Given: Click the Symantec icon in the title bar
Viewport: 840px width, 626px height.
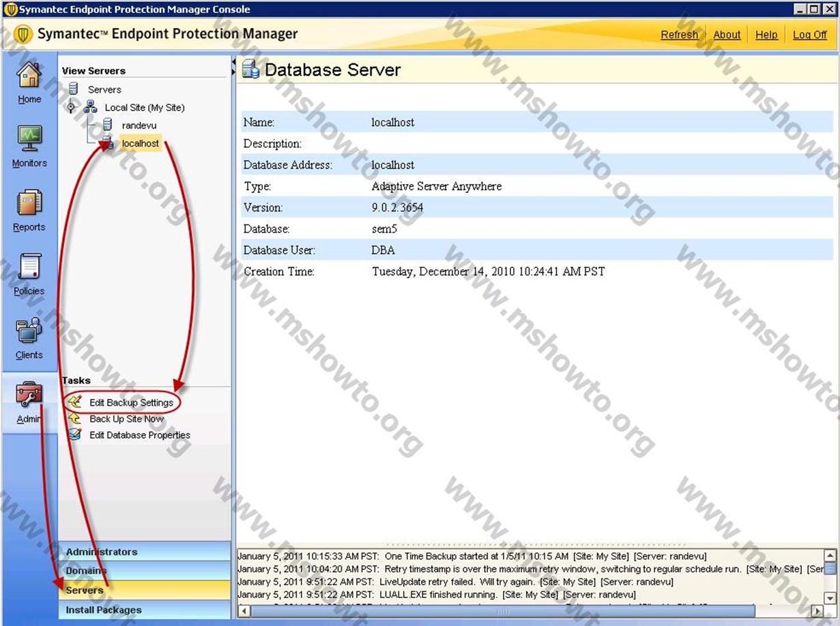Looking at the screenshot, I should coord(10,10).
